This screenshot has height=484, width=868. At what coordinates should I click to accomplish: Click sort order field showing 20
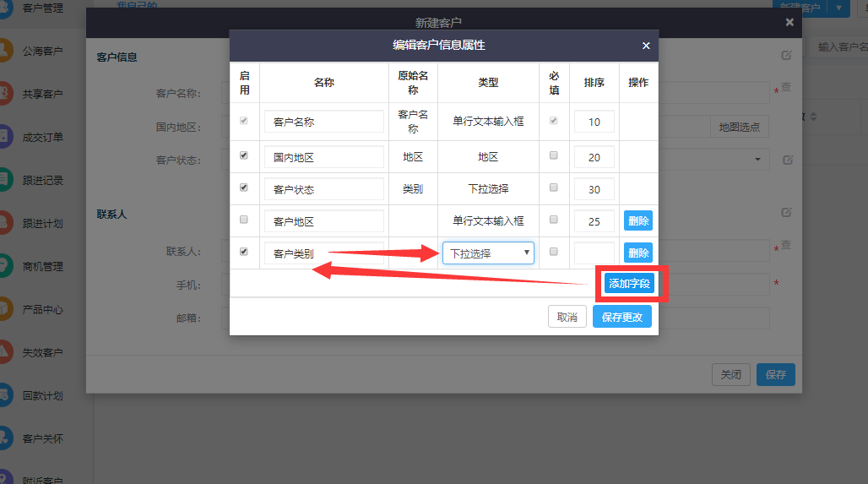[x=594, y=157]
